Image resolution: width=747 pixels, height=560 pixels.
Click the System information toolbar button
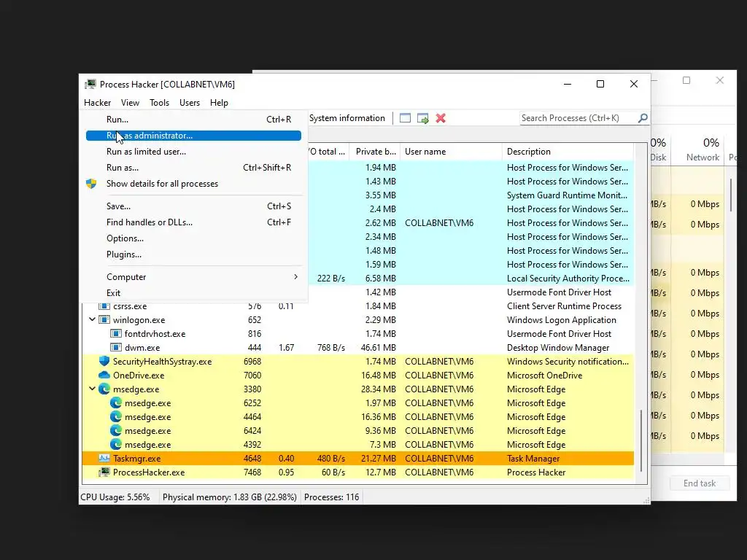pos(347,118)
